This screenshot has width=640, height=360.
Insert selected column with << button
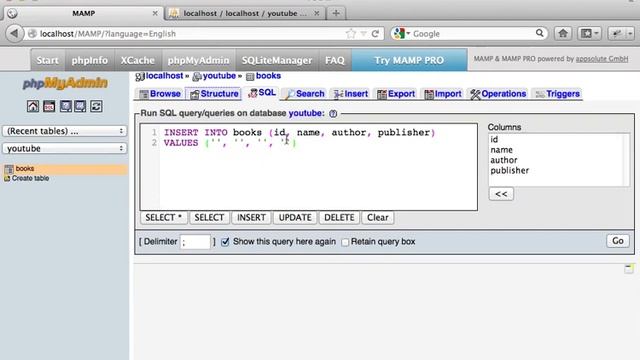tap(501, 194)
